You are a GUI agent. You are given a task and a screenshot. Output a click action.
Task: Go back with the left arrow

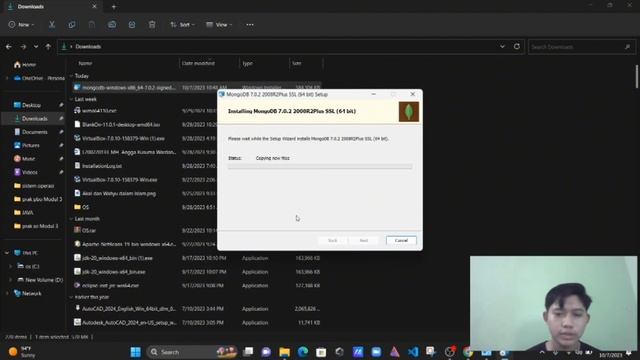[x=9, y=47]
